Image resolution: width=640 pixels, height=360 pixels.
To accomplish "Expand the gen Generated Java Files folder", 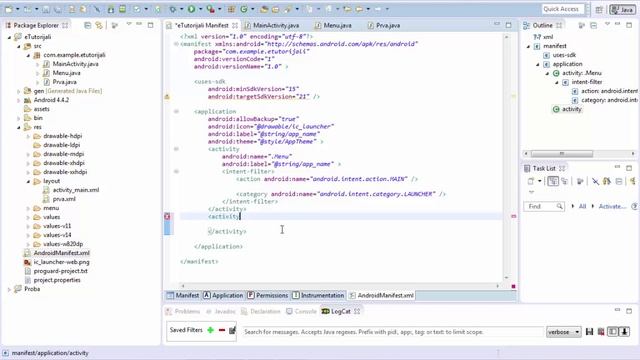I will (18, 91).
